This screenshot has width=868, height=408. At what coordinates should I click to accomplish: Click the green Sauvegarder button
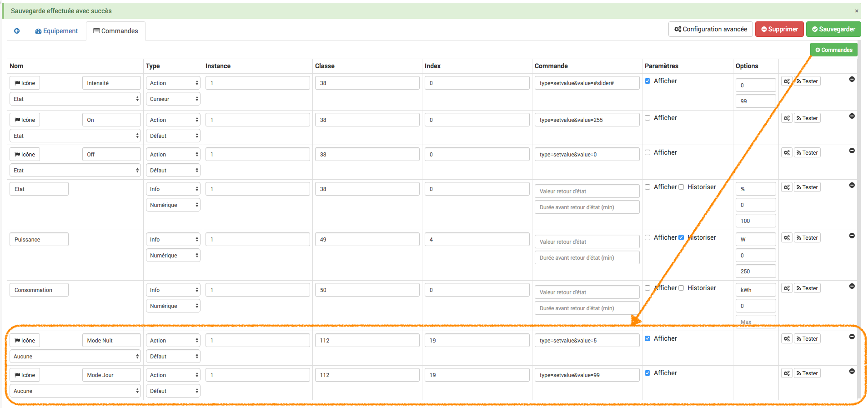coord(833,29)
